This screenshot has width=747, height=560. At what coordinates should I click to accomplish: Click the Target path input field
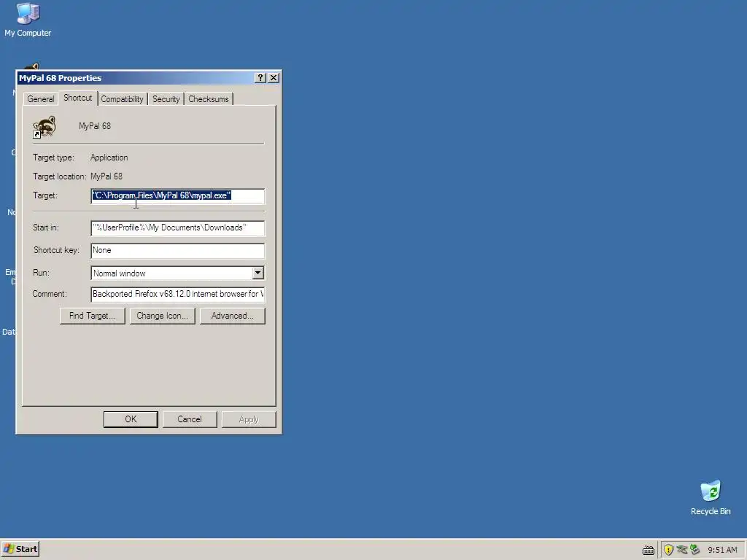pos(178,195)
